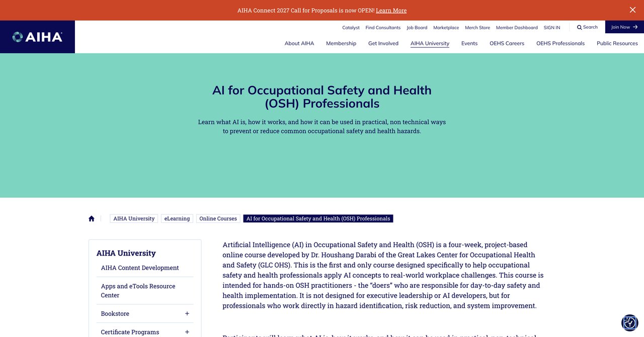Click the Search magnifier icon

coord(580,27)
